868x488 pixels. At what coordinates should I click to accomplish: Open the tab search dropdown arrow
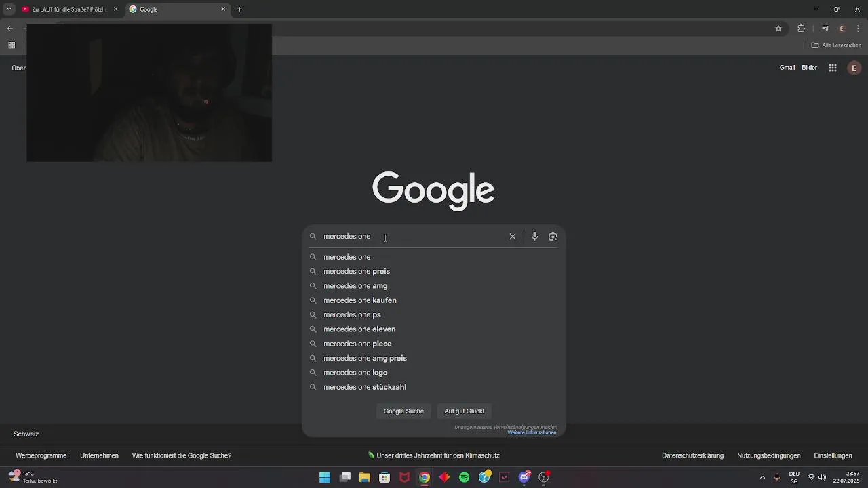[9, 9]
